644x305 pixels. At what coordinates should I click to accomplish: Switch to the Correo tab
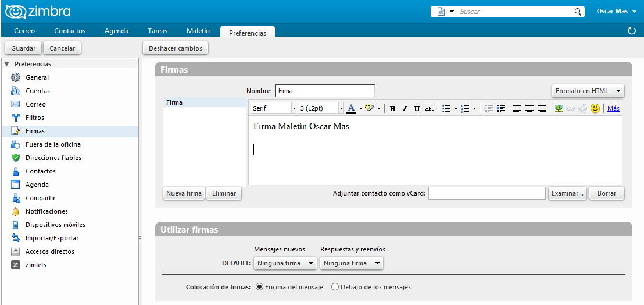[24, 31]
